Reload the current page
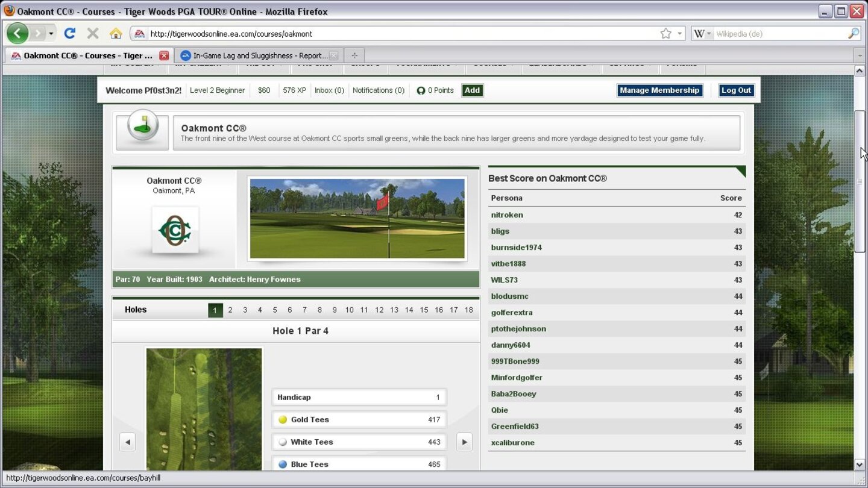The height and width of the screenshot is (488, 868). pos(70,33)
